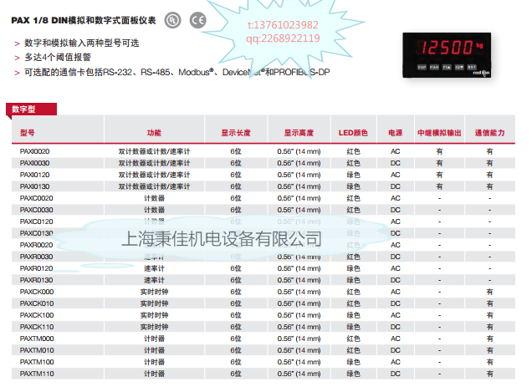
Task: Click the 有 communication cell in PAXCK010 row
Action: coord(489,303)
